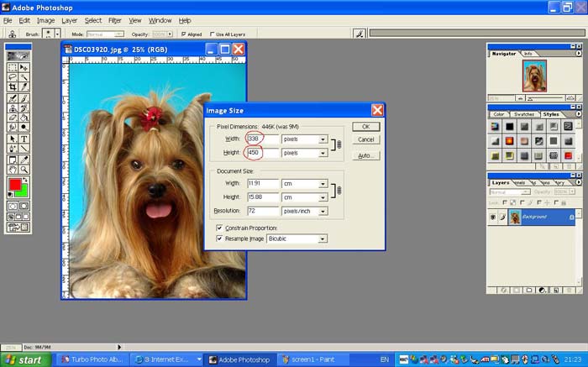
Task: Click the pixel Width input field
Action: [x=263, y=139]
